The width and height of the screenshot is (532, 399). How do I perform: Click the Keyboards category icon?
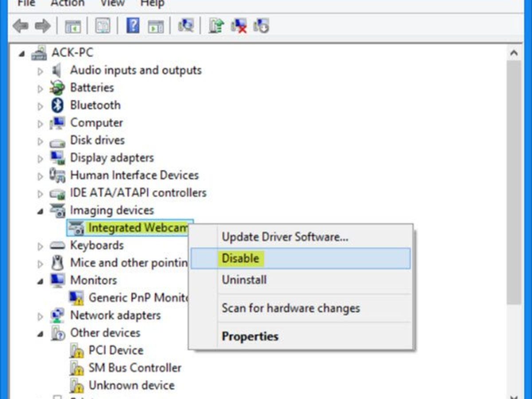(x=57, y=246)
